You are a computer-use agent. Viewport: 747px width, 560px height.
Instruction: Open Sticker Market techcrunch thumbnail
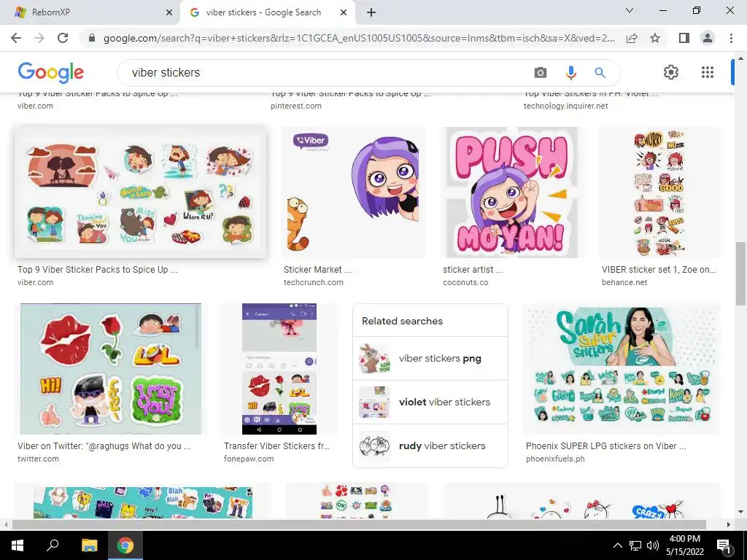pyautogui.click(x=353, y=192)
